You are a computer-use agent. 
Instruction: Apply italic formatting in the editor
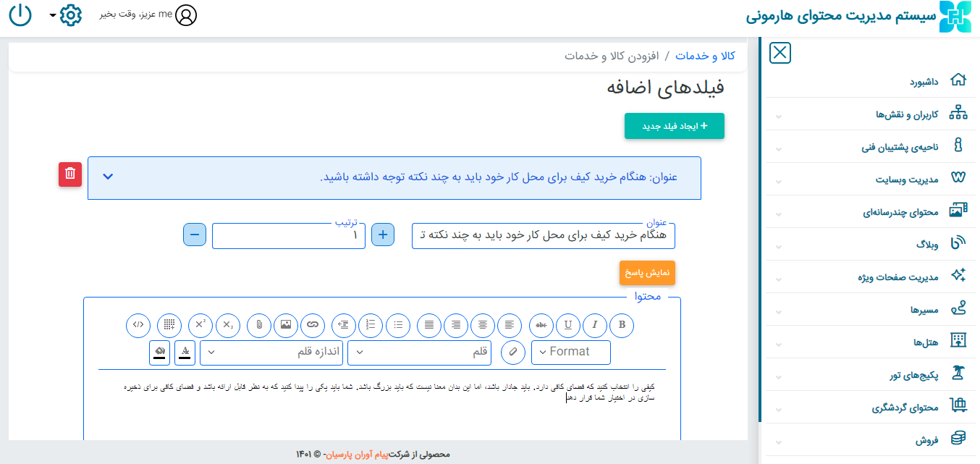click(x=595, y=326)
